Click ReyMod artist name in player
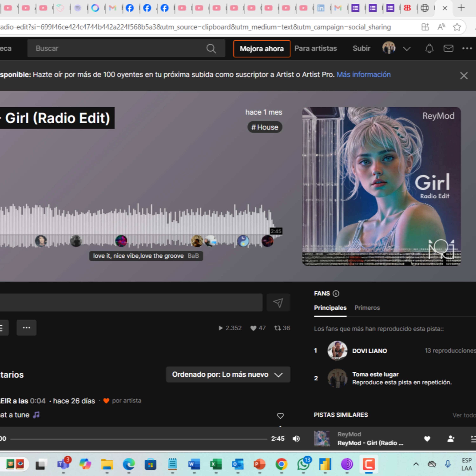Screen dimensions: 476x476 coord(349,434)
